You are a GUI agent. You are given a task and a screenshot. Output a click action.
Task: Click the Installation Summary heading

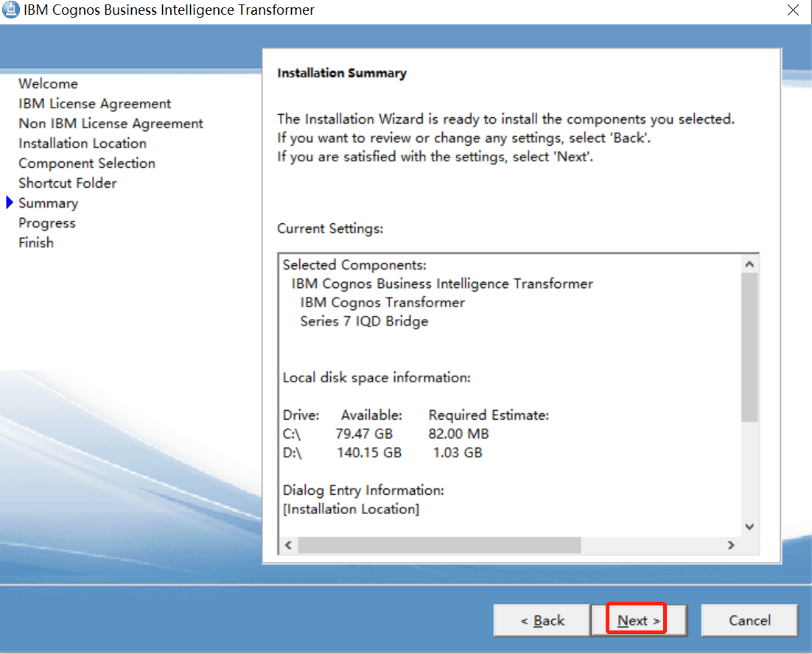(342, 73)
